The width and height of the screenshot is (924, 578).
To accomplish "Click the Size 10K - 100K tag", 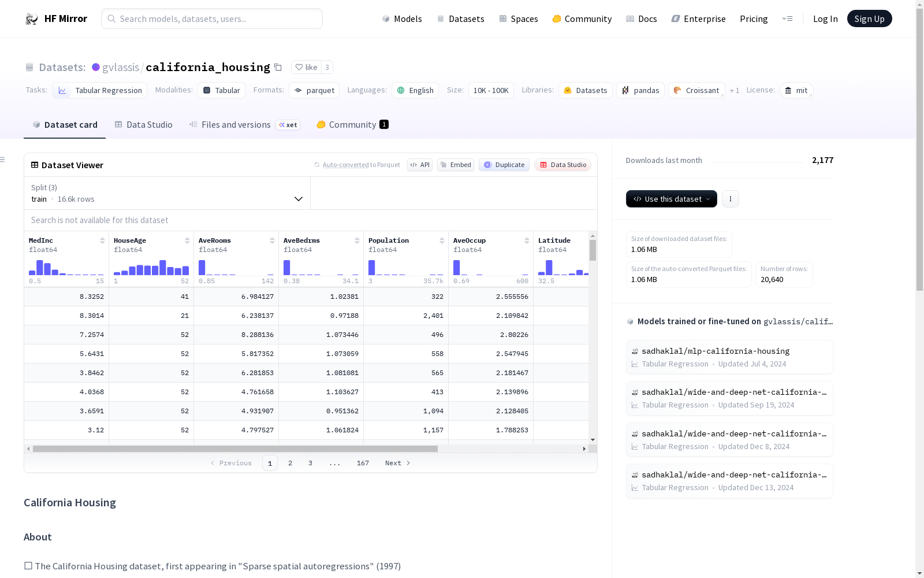I will 491,90.
